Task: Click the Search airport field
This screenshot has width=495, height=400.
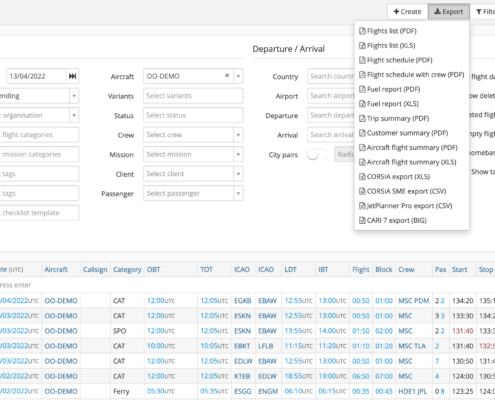Action: click(331, 96)
